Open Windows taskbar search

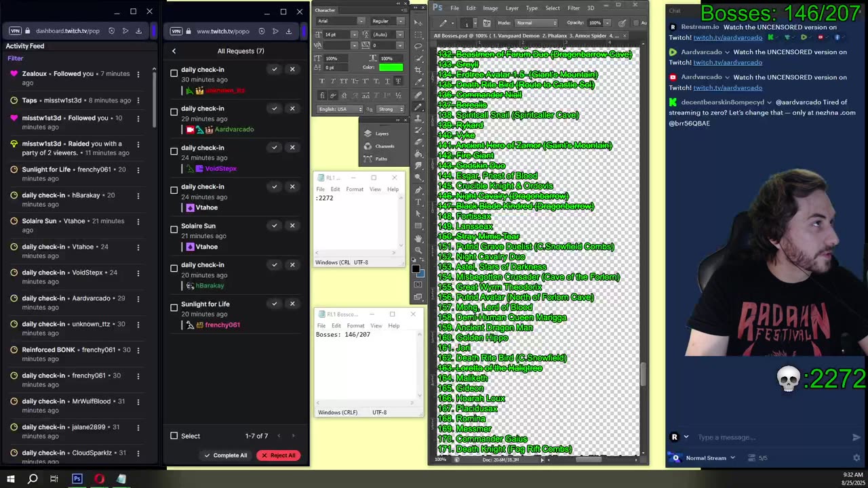[33, 479]
